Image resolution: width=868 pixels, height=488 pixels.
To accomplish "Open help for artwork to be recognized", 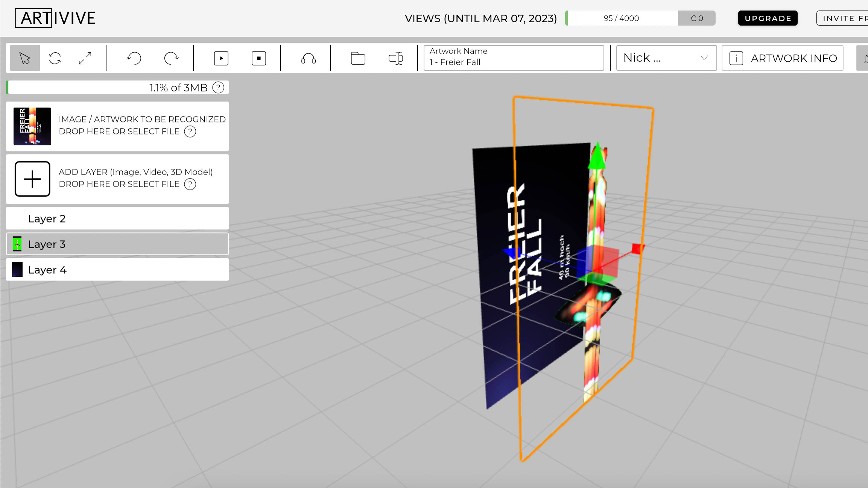I will [x=190, y=132].
